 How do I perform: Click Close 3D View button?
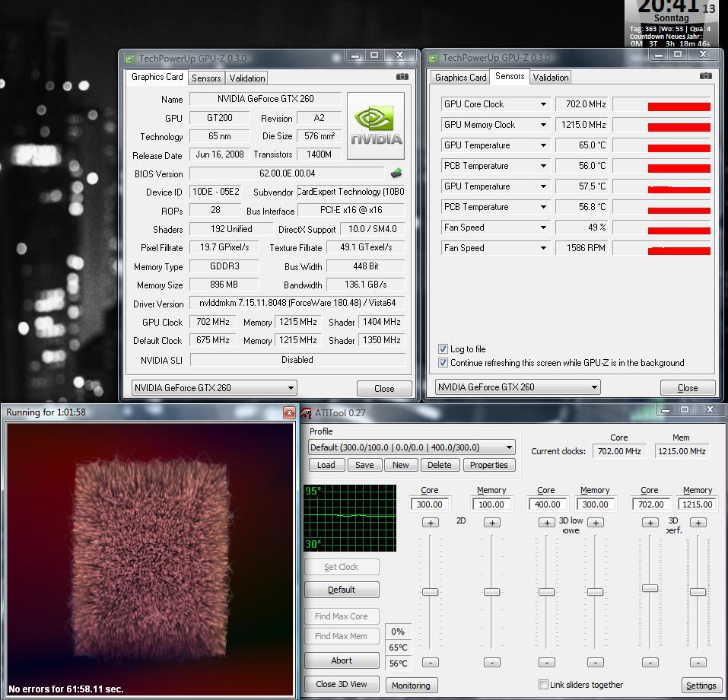[x=342, y=684]
